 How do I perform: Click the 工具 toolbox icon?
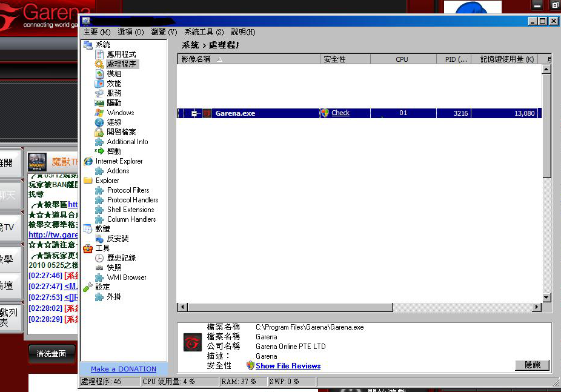tap(88, 248)
